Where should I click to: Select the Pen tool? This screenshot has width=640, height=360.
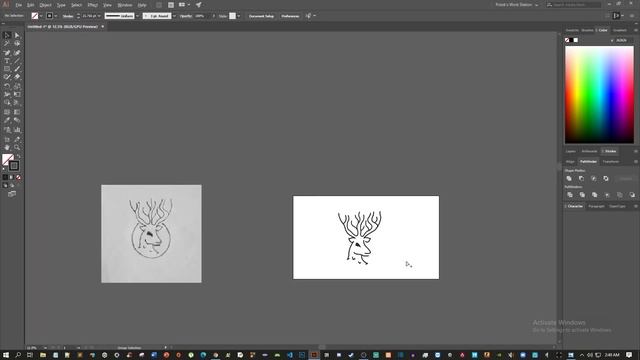(7, 53)
